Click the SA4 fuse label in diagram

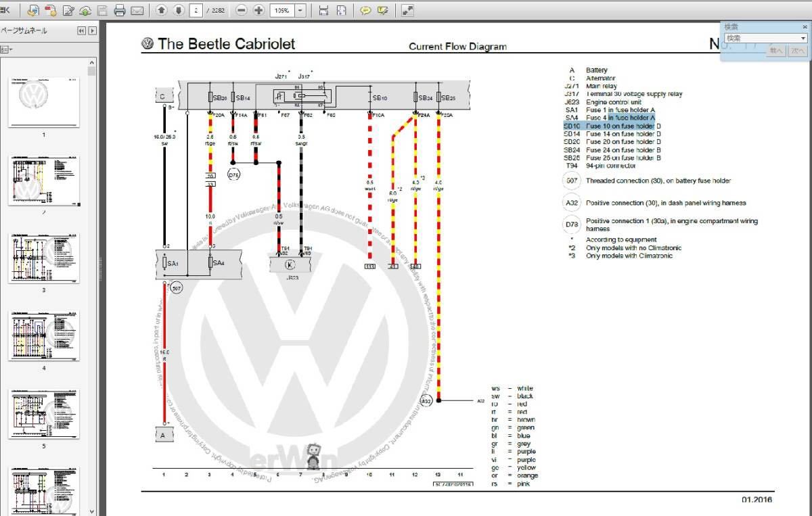[x=218, y=263]
